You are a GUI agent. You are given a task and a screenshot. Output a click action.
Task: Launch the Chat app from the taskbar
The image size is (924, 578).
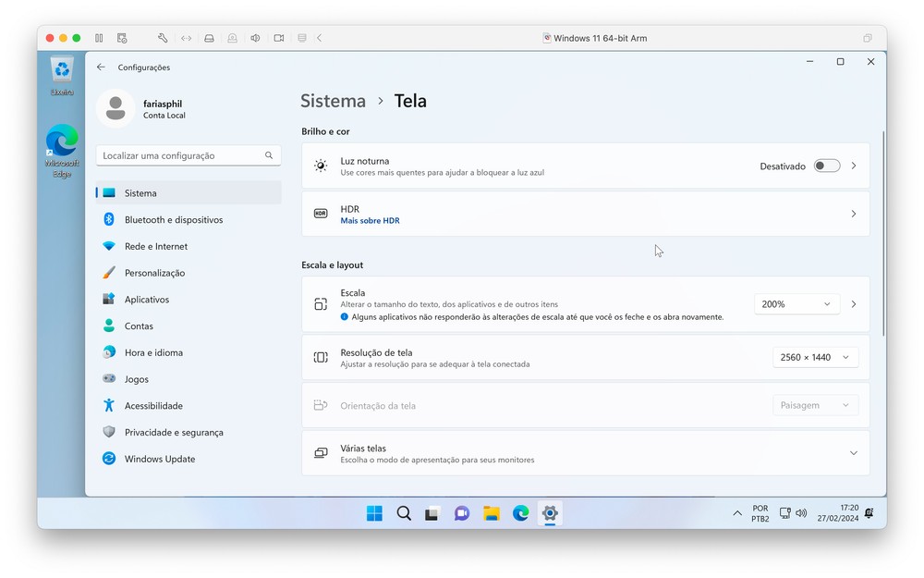click(x=462, y=513)
